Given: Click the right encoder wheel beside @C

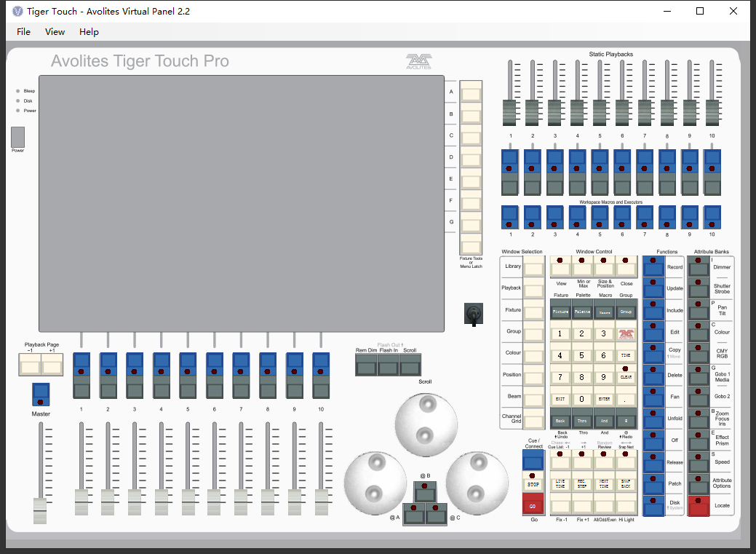Looking at the screenshot, I should pos(477,483).
